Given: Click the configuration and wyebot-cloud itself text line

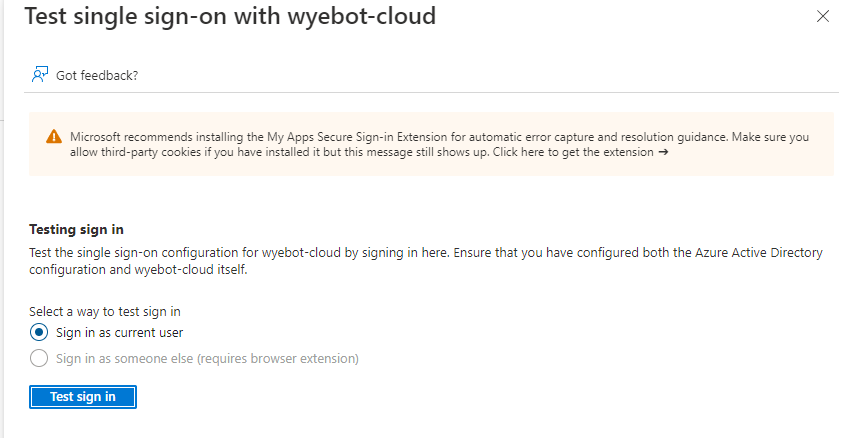Looking at the screenshot, I should (x=138, y=270).
